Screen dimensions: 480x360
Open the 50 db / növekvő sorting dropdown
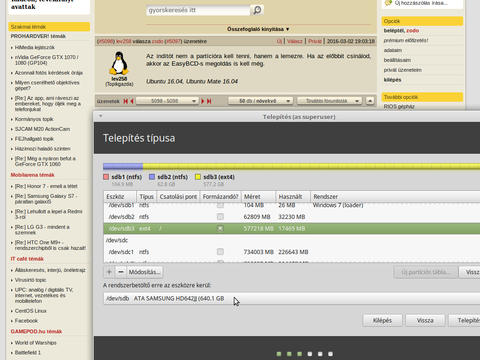pyautogui.click(x=260, y=101)
